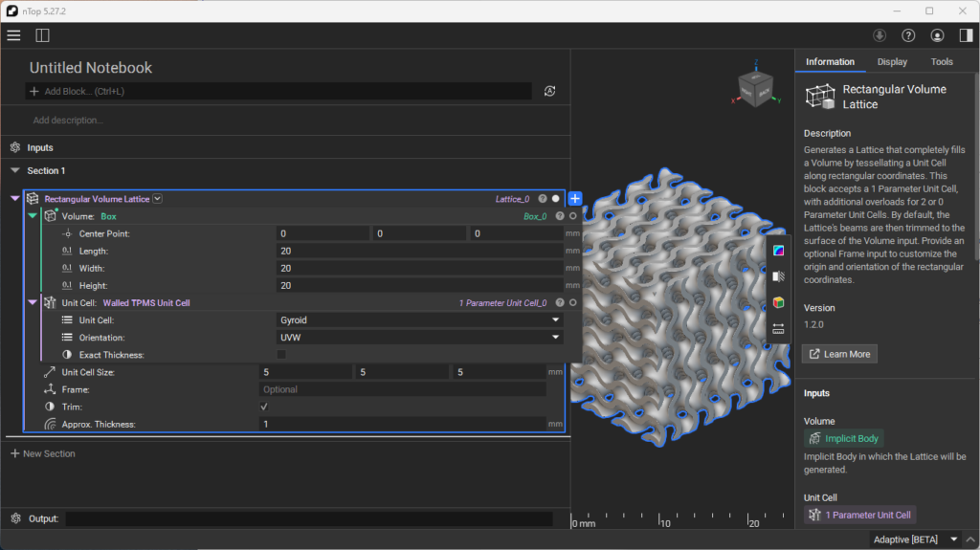
Task: Expand the bottom status panel chevron
Action: (970, 539)
